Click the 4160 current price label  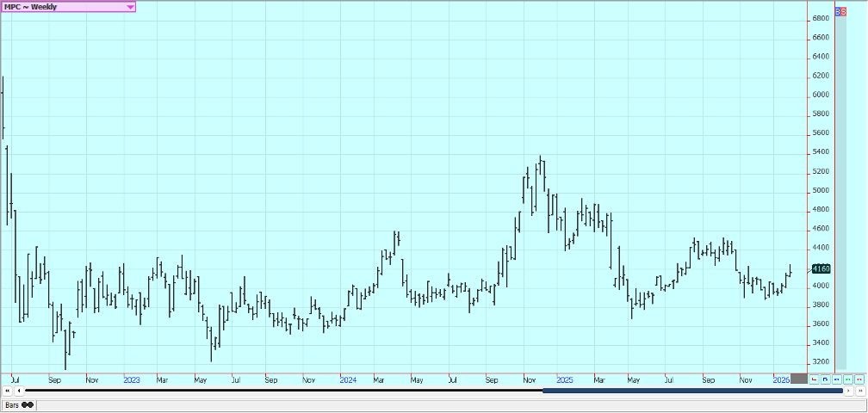click(820, 269)
